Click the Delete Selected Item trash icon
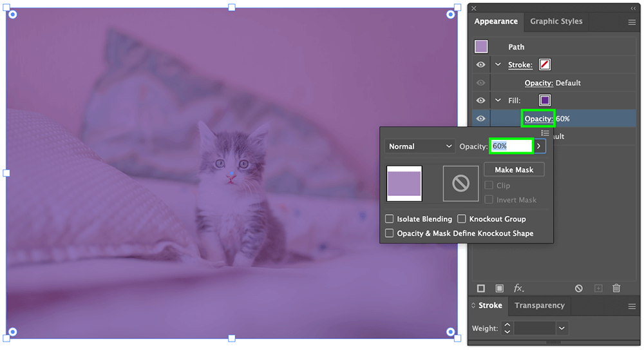This screenshot has height=350, width=644. [616, 288]
